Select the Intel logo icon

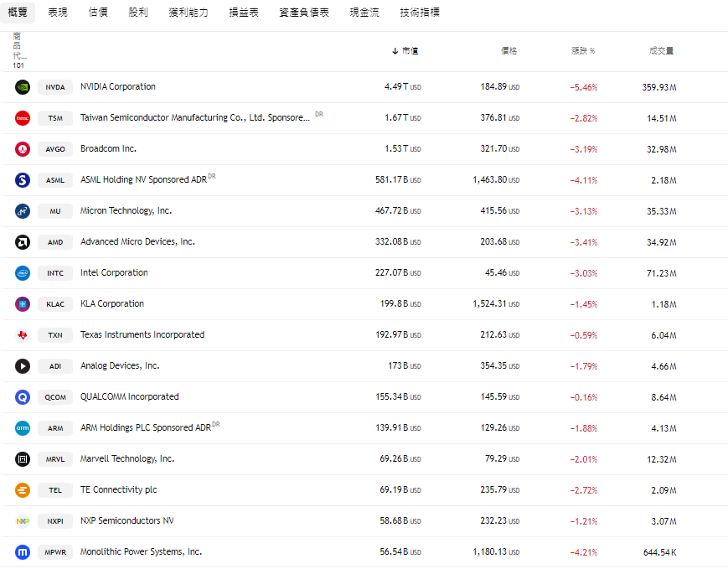pyautogui.click(x=23, y=273)
